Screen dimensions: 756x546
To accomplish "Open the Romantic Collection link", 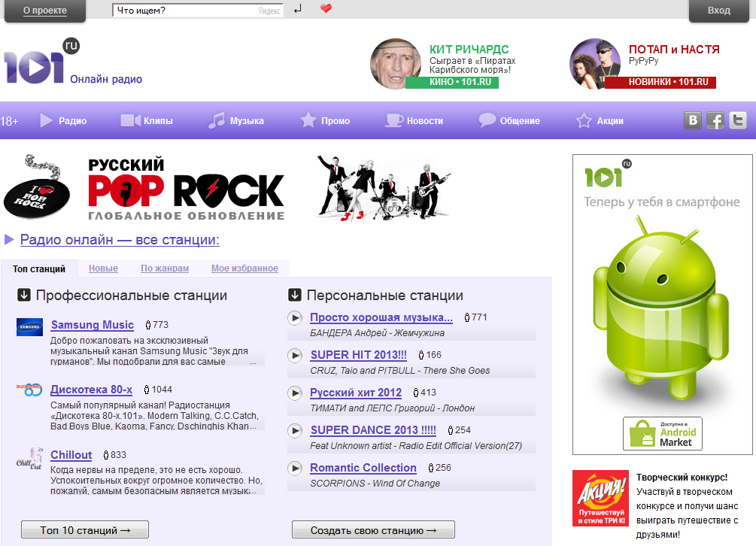I will click(x=363, y=468).
